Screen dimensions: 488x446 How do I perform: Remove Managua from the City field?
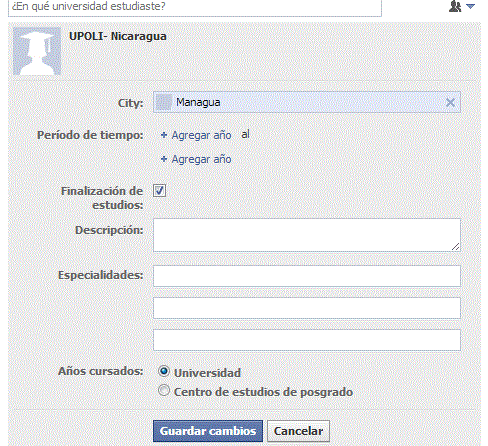click(450, 102)
